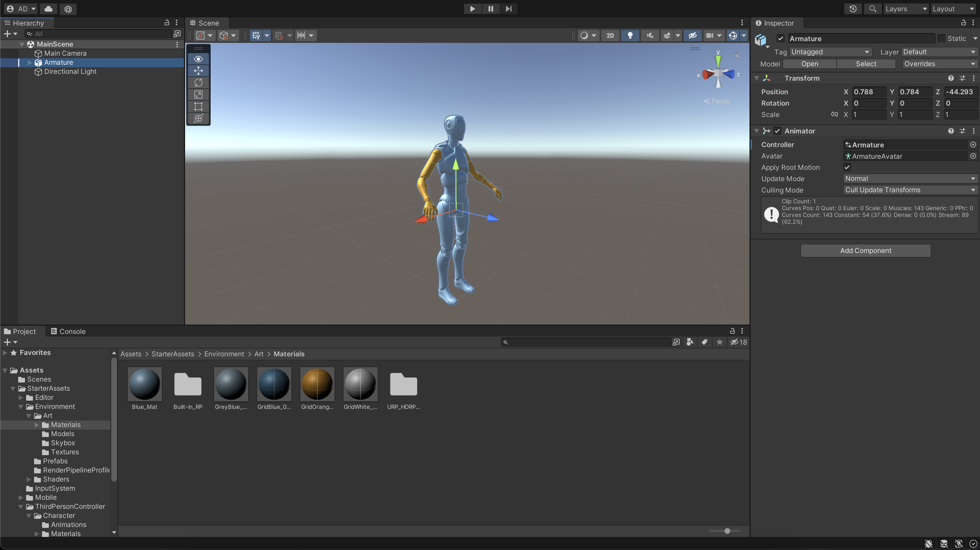Click the scene camera settings icon
The image size is (980, 550).
point(709,35)
